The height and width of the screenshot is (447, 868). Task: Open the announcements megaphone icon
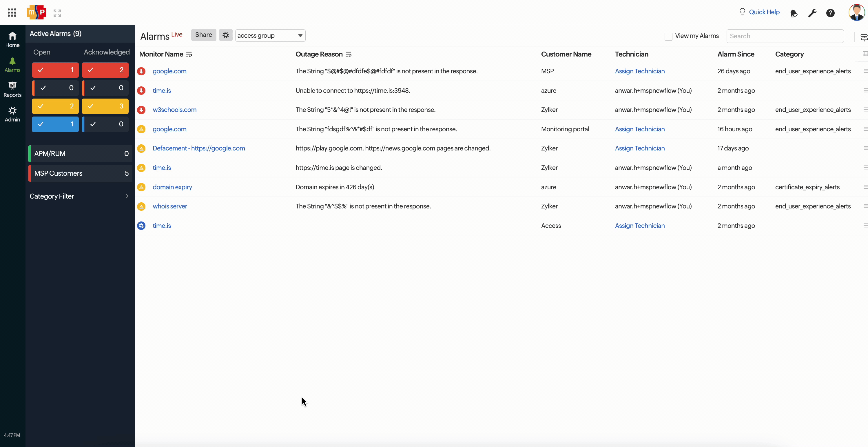pos(794,13)
